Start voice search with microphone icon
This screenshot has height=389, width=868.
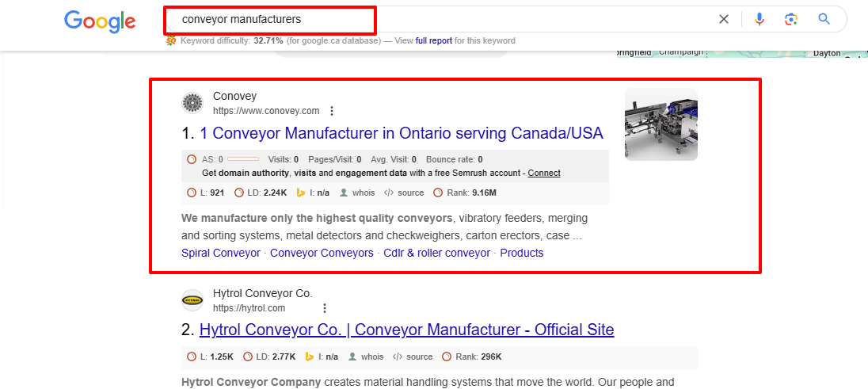tap(759, 19)
